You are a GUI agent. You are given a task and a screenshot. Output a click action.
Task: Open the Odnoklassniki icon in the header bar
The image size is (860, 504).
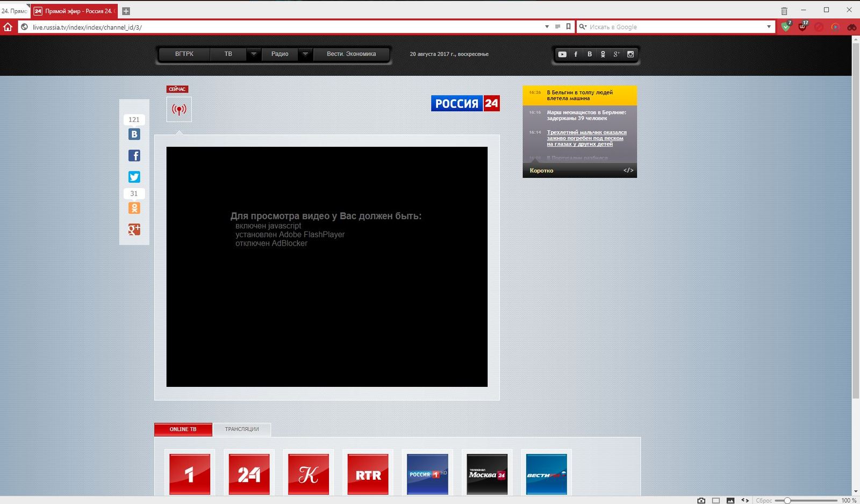click(x=603, y=54)
